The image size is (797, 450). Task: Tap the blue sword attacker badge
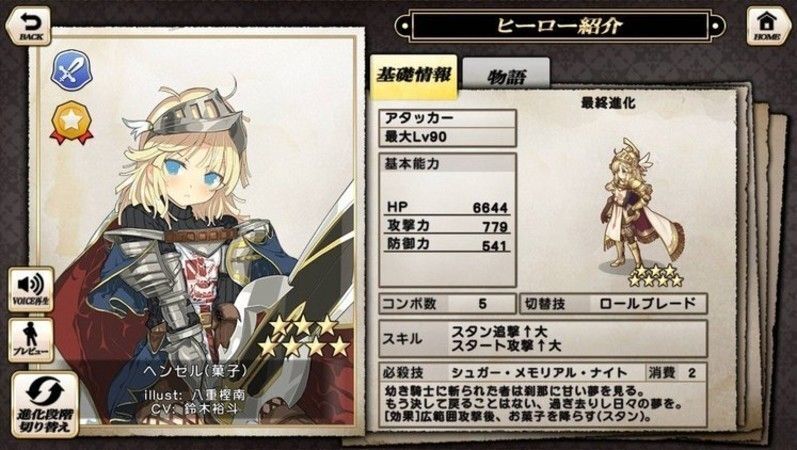pos(72,70)
